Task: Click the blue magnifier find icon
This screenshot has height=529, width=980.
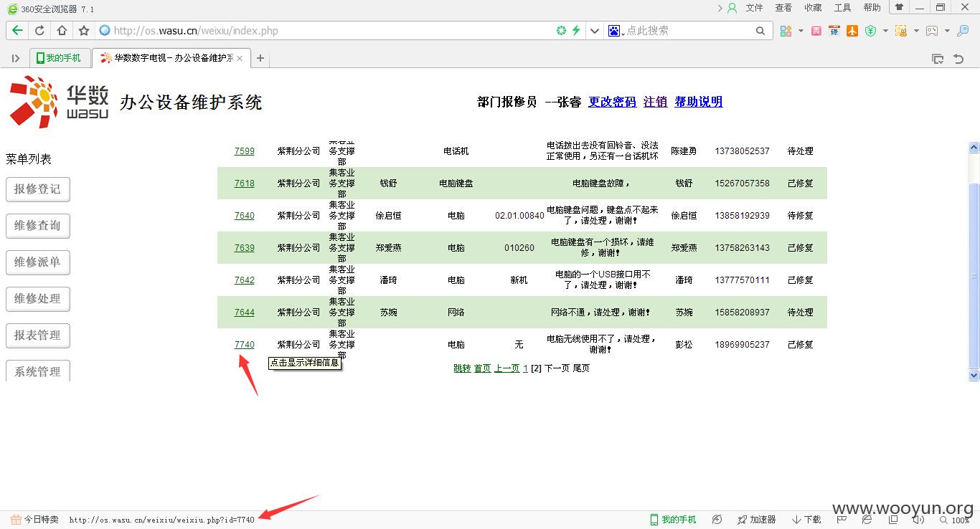Action: click(x=963, y=31)
